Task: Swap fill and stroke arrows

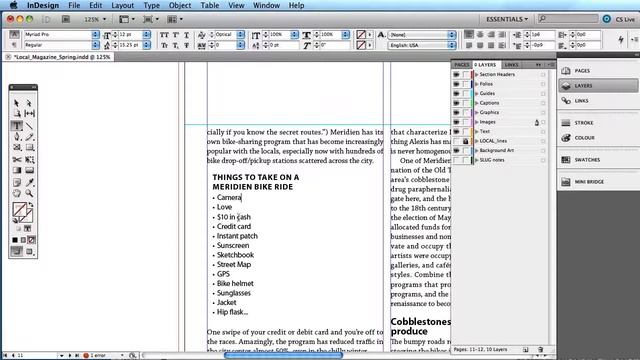Action: coord(31,204)
